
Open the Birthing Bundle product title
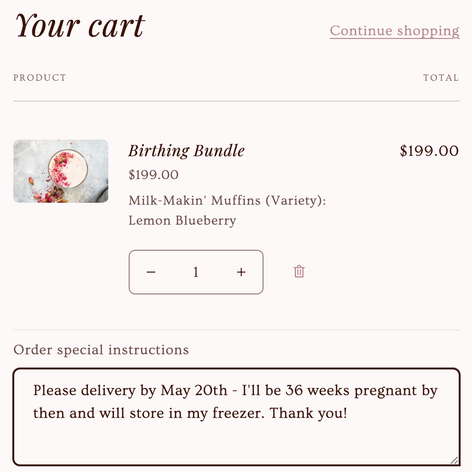point(187,151)
